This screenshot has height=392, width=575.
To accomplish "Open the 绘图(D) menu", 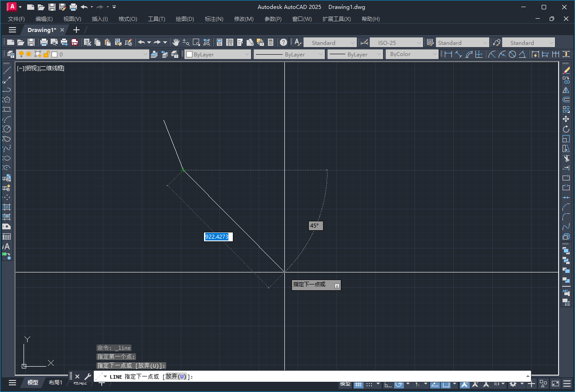I will coord(185,19).
